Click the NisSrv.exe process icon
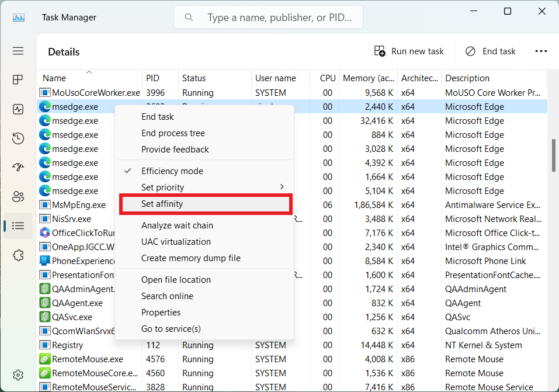The image size is (559, 392). [44, 218]
